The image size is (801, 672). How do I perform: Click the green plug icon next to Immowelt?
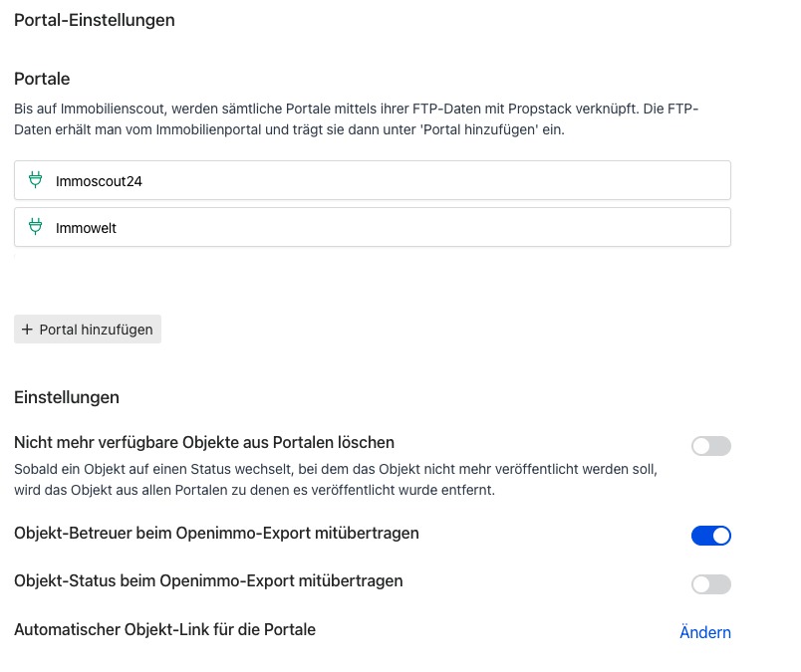pyautogui.click(x=36, y=227)
